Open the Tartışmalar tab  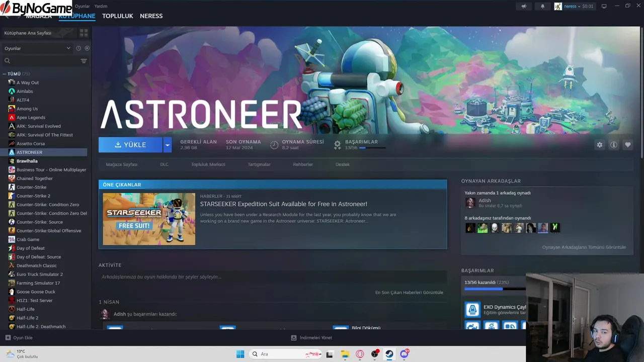259,164
